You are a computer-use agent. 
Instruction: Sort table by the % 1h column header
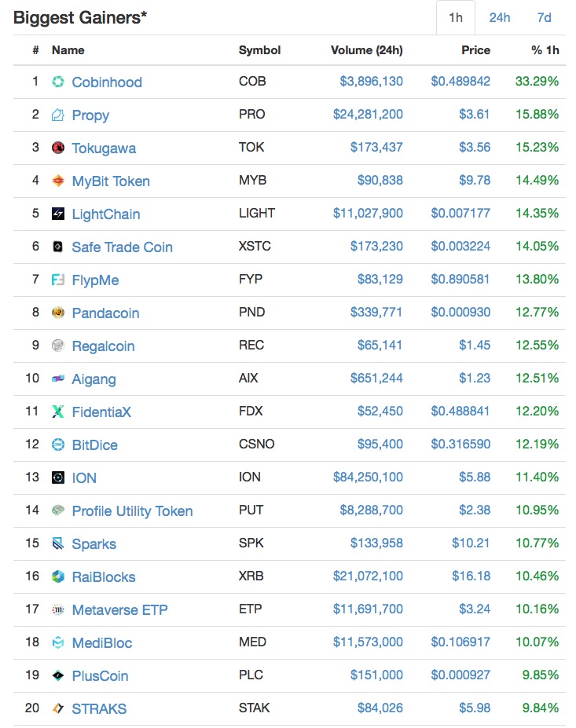545,50
